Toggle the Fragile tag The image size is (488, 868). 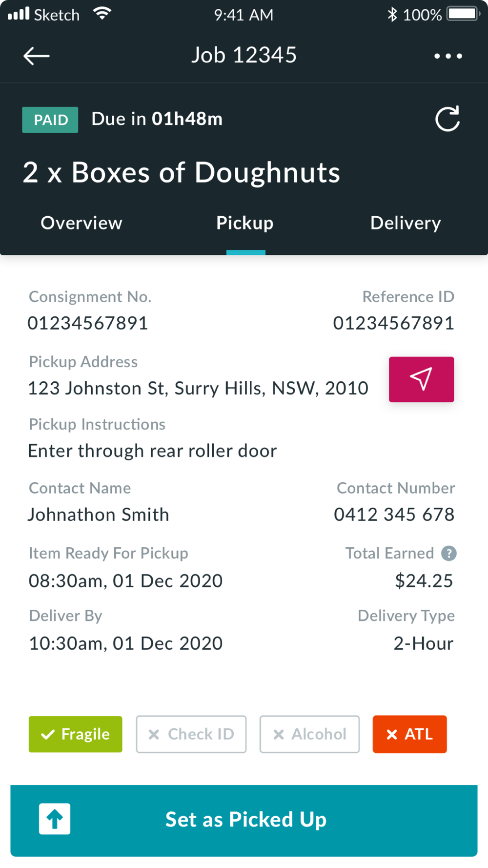pyautogui.click(x=76, y=734)
